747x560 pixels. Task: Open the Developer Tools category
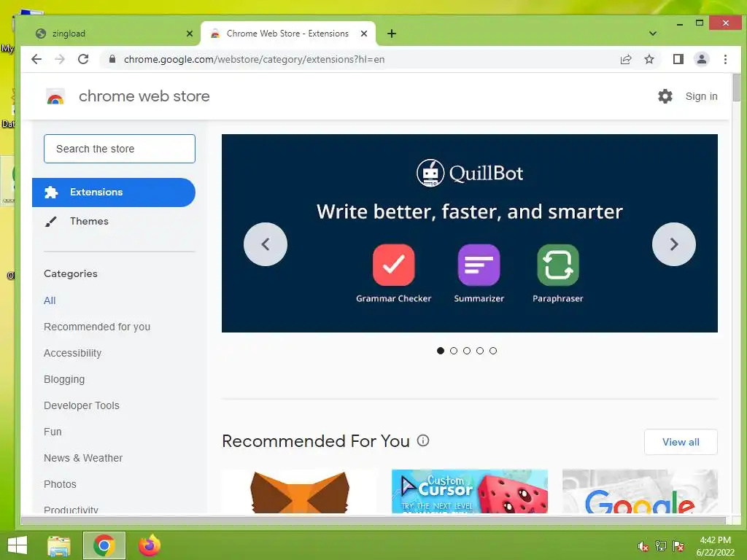[82, 405]
